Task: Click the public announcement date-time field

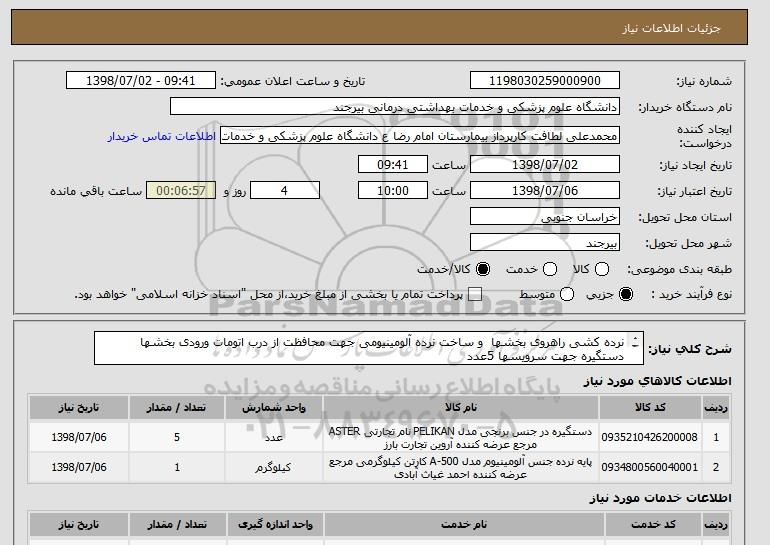Action: pyautogui.click(x=140, y=81)
